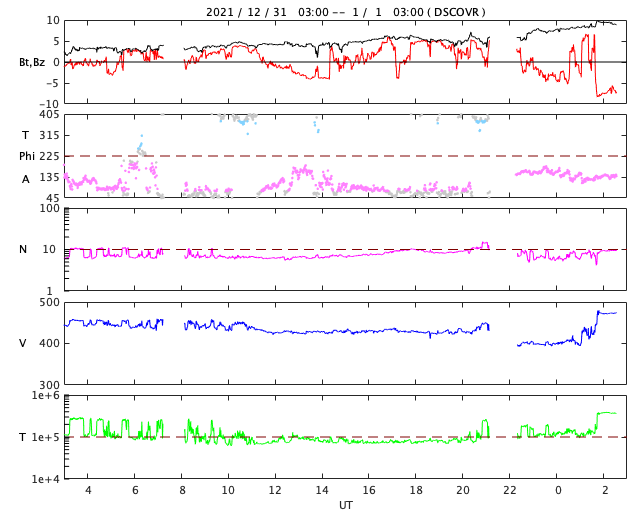The height and width of the screenshot is (512, 640).
Task: Click the '100' tick label on the density panel
Action: (x=50, y=208)
